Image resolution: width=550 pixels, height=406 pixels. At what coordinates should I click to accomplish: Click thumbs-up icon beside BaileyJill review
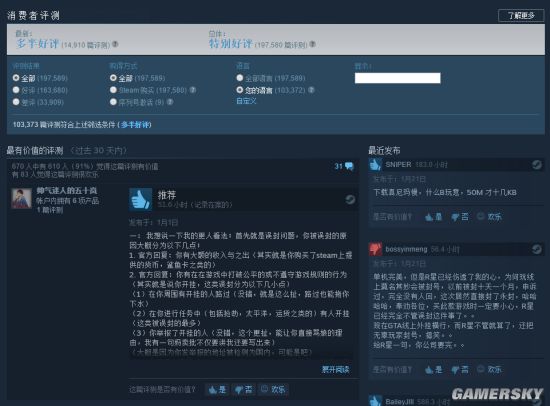click(375, 401)
